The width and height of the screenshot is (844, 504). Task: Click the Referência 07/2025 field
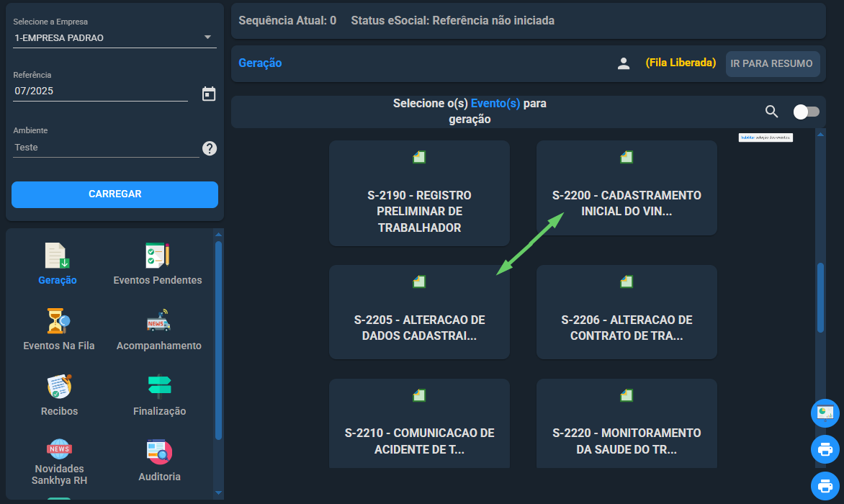click(x=100, y=91)
